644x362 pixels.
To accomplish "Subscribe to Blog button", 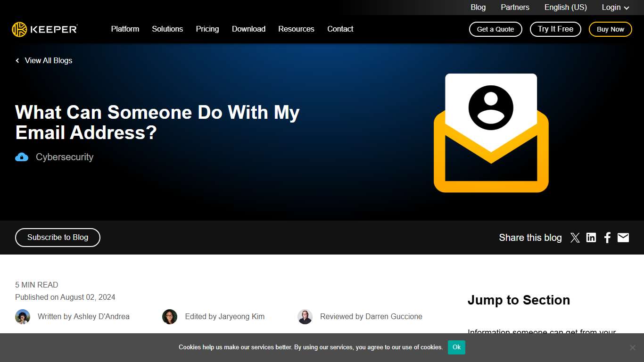I will point(58,238).
